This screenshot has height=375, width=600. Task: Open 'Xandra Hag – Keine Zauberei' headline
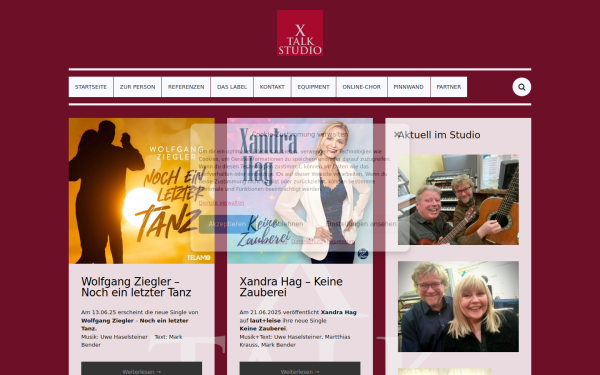click(x=291, y=287)
